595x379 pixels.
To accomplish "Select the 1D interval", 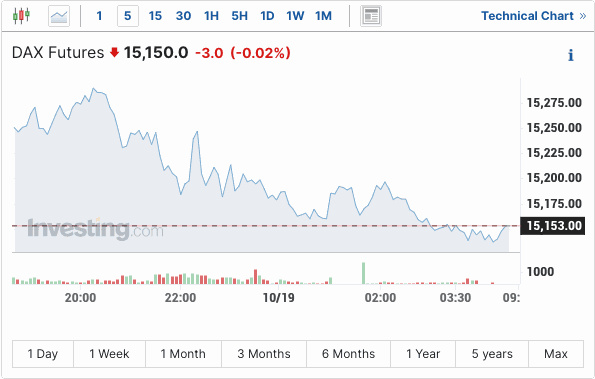I will pos(267,16).
